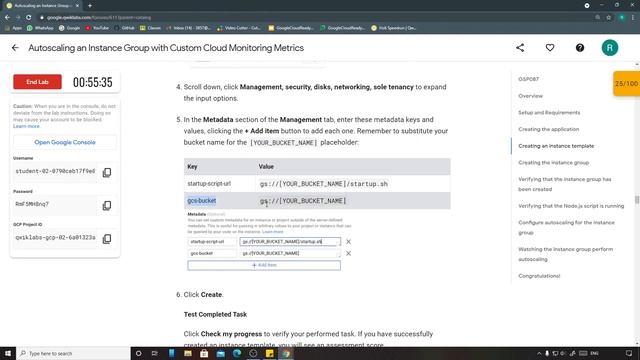Open the green R profile avatar
Image resolution: width=640 pixels, height=360 pixels.
tap(609, 48)
